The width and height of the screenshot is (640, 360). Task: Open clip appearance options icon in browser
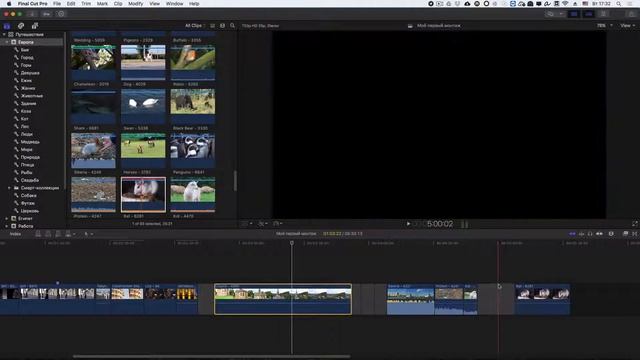pyautogui.click(x=222, y=26)
